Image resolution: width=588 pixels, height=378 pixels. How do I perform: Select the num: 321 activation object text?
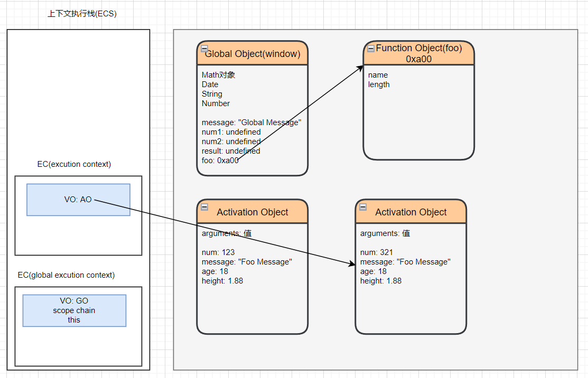tap(377, 252)
